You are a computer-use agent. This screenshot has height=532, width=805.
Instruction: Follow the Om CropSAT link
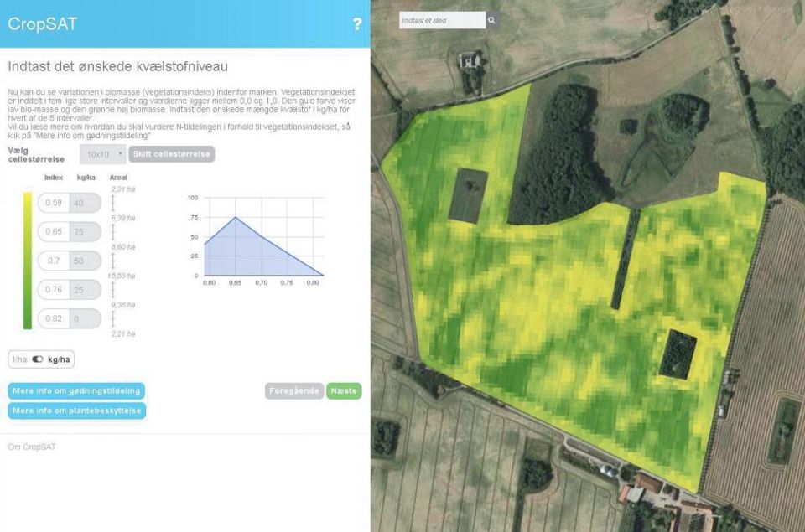tap(30, 447)
